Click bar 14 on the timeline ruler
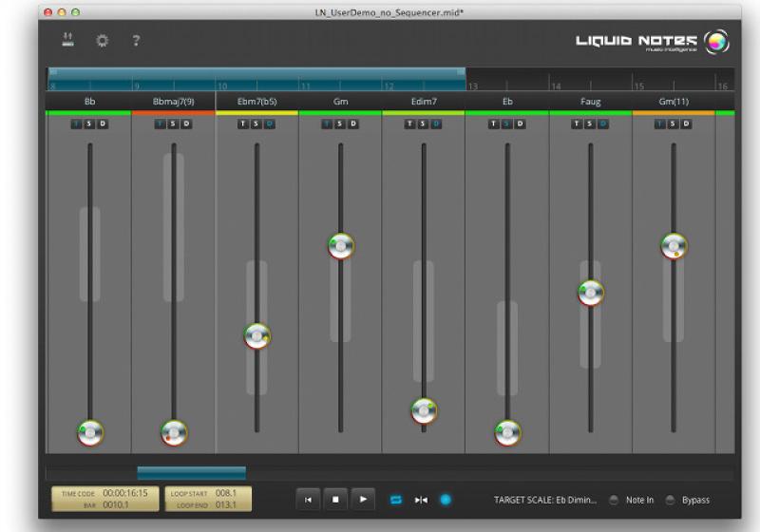The image size is (760, 532). 570,85
